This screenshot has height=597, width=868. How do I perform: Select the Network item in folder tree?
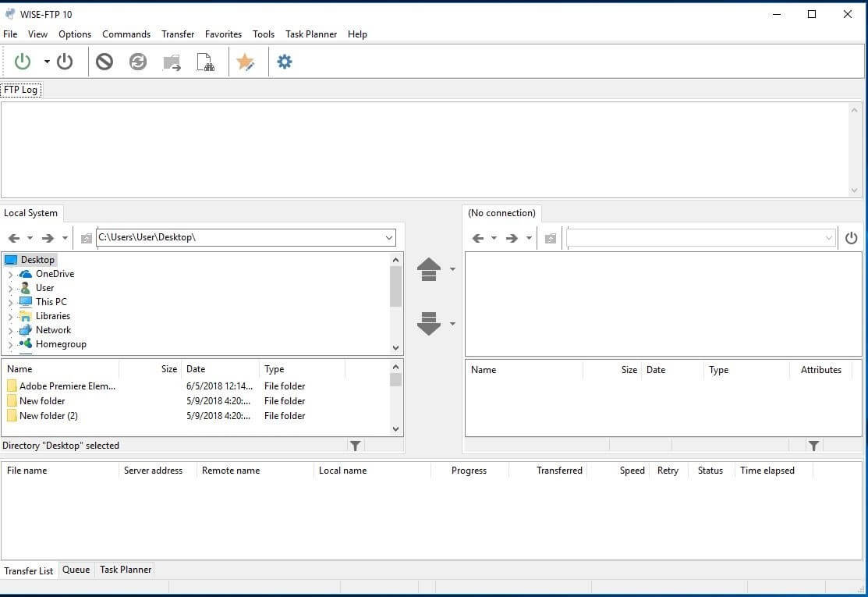53,330
